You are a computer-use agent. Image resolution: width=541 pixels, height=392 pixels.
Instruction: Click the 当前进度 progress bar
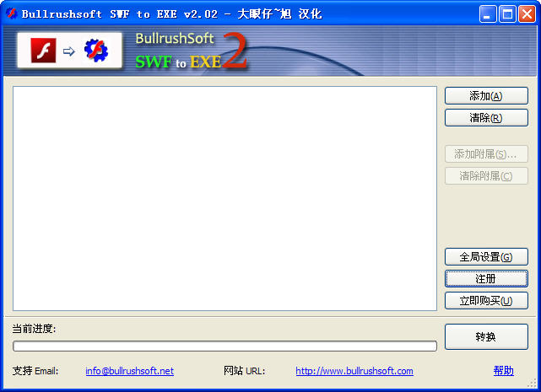click(225, 346)
